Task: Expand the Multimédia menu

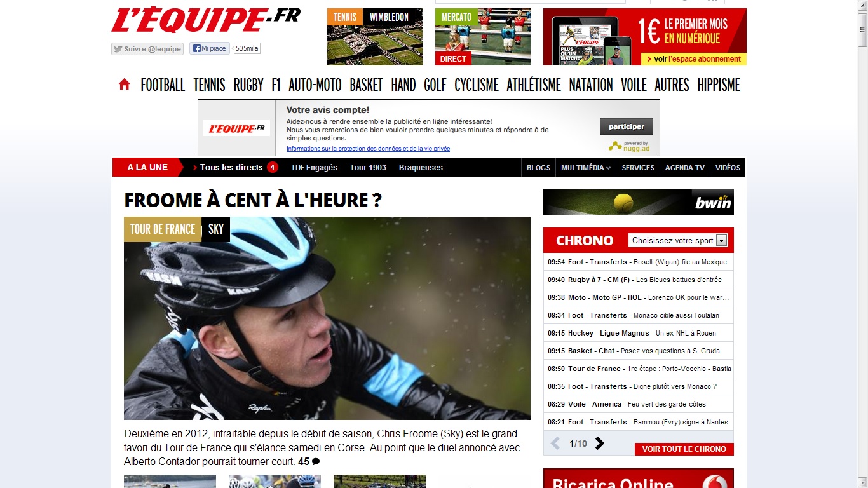Action: (x=586, y=168)
